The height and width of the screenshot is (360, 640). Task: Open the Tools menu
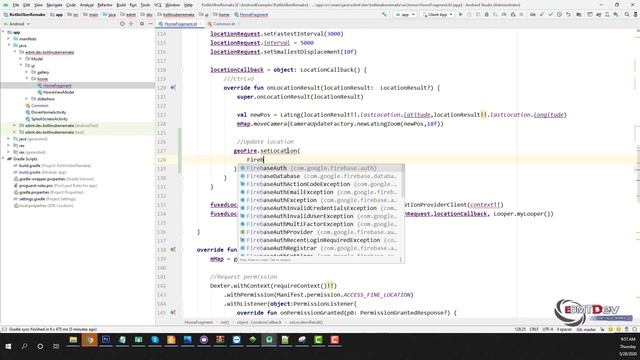coord(145,5)
